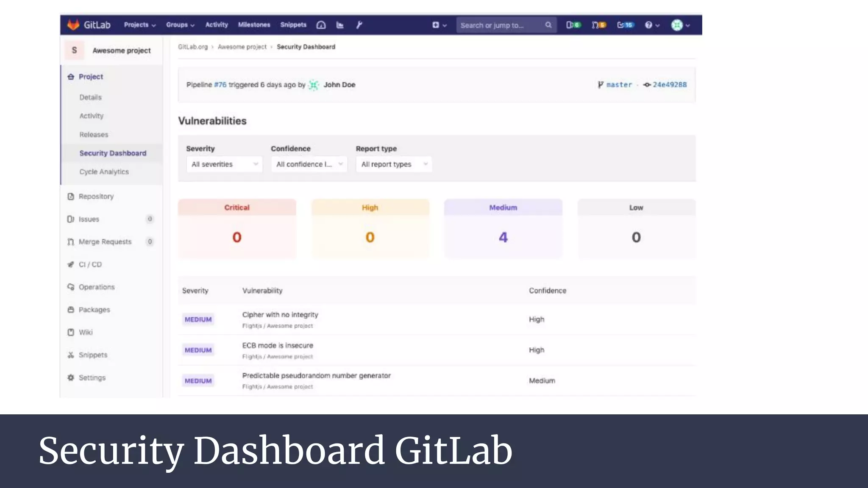Click the Repository document icon

coord(71,197)
